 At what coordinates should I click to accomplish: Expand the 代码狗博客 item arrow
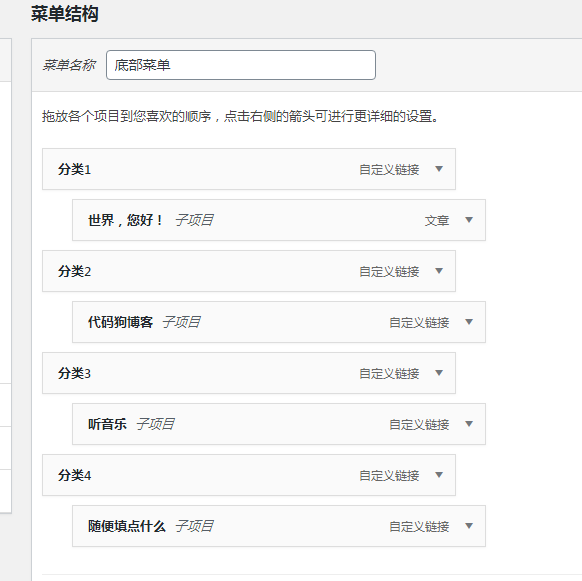469,322
